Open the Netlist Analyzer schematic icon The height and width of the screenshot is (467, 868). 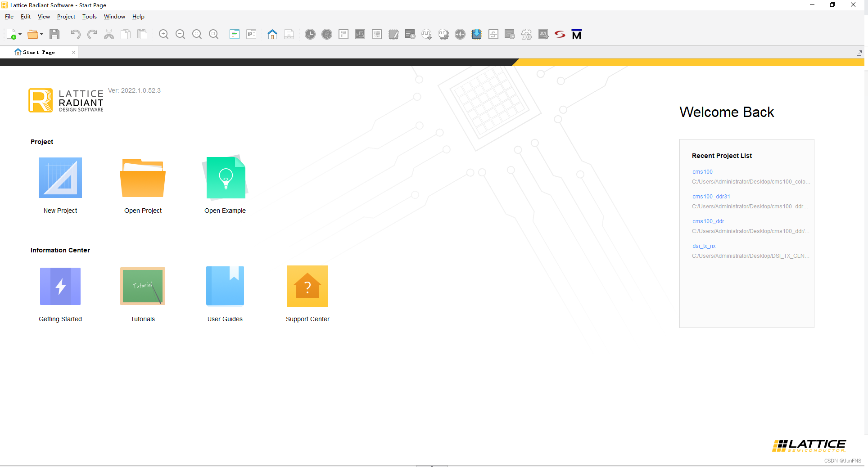click(360, 34)
